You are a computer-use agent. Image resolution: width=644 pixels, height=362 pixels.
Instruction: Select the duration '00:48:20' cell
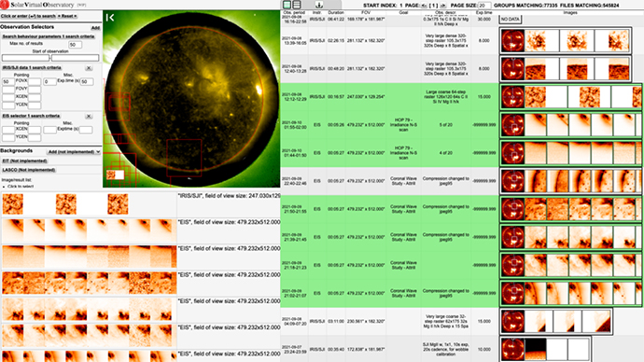(x=336, y=68)
